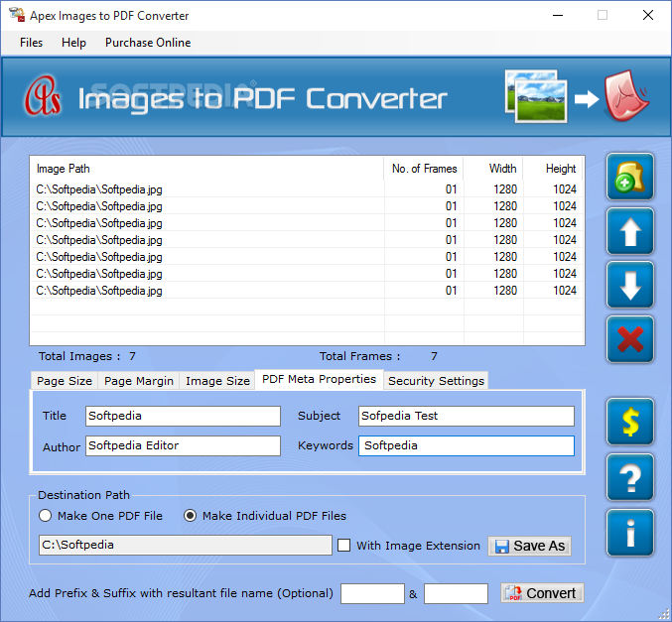This screenshot has height=622, width=672.
Task: Click the Author input field
Action: click(183, 446)
